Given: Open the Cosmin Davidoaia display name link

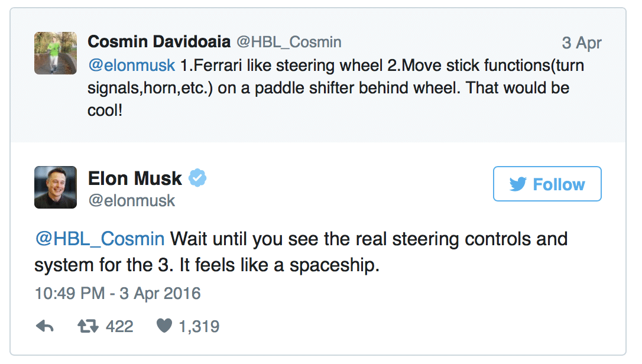Looking at the screenshot, I should (158, 42).
